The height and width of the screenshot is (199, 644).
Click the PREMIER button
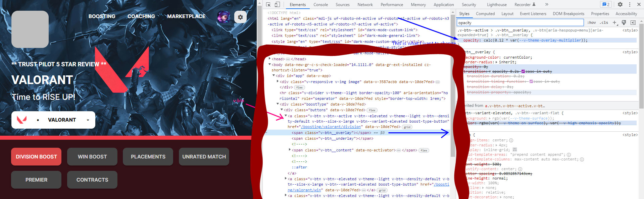(36, 180)
